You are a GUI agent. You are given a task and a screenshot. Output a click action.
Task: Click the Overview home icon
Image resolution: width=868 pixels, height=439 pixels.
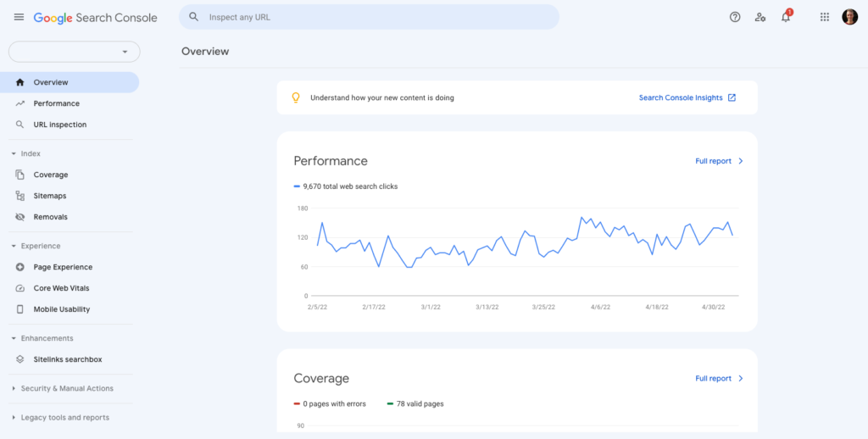tap(20, 82)
